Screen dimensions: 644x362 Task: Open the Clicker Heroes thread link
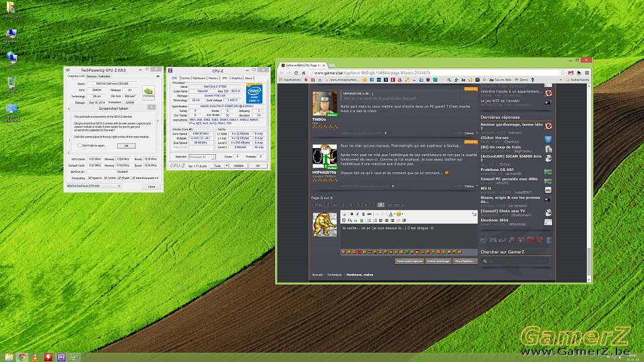[x=495, y=138]
